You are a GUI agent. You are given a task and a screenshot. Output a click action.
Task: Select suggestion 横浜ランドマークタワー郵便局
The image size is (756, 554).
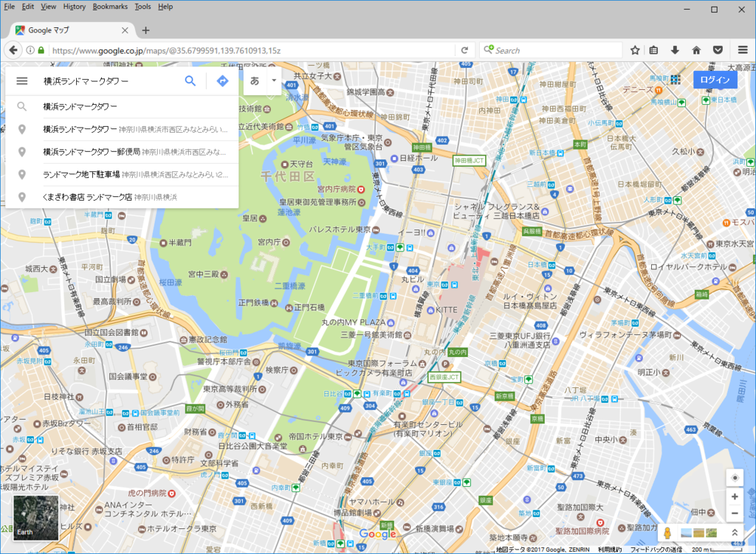[x=122, y=152]
